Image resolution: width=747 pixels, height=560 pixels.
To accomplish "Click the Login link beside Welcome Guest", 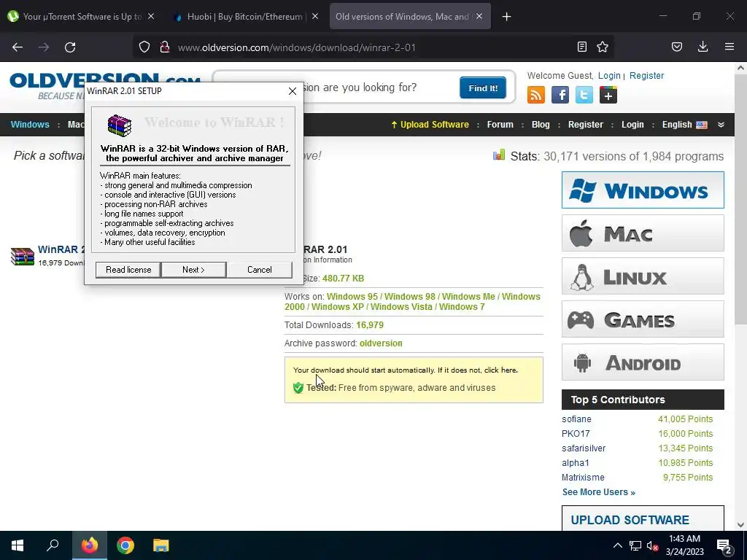I will pyautogui.click(x=609, y=76).
